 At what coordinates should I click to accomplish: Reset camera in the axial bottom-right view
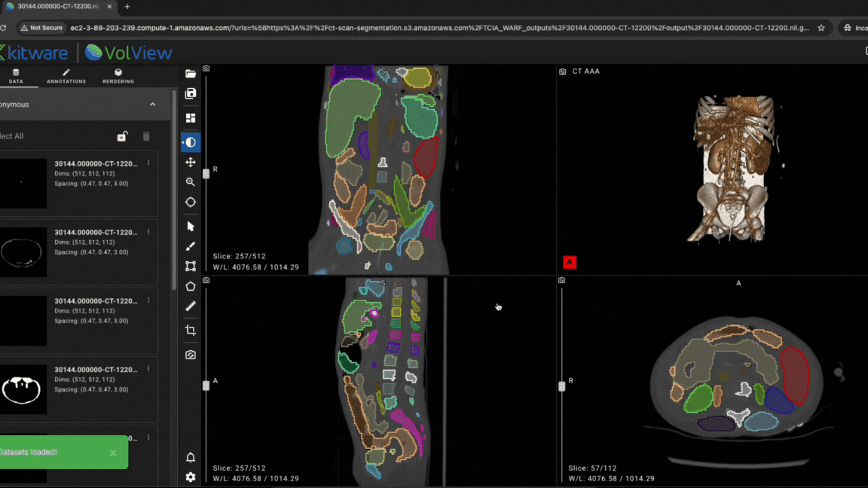(x=561, y=280)
